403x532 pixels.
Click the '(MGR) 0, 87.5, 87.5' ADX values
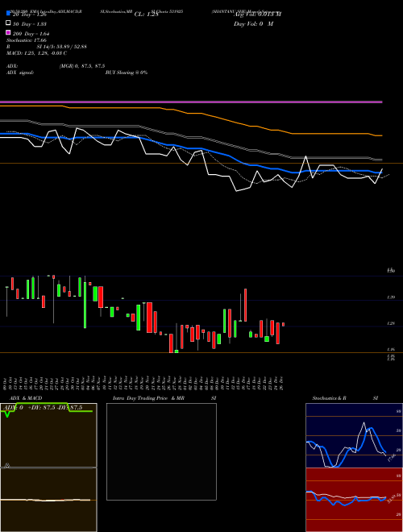click(x=82, y=66)
